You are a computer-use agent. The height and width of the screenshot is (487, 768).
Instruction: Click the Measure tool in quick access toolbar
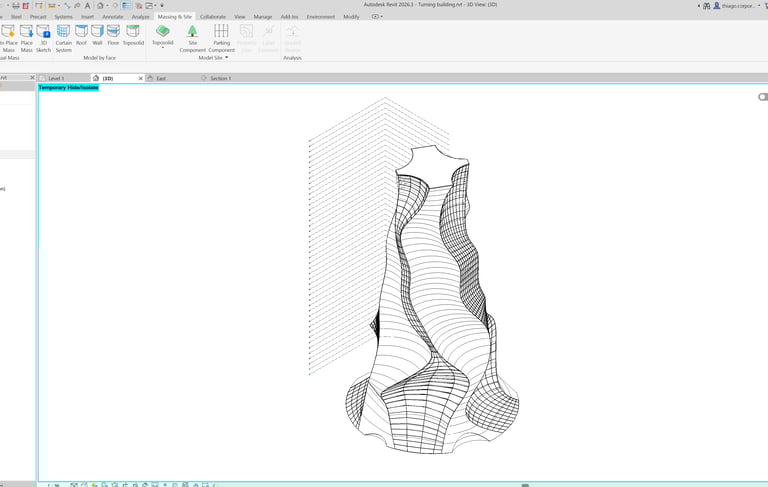52,5
